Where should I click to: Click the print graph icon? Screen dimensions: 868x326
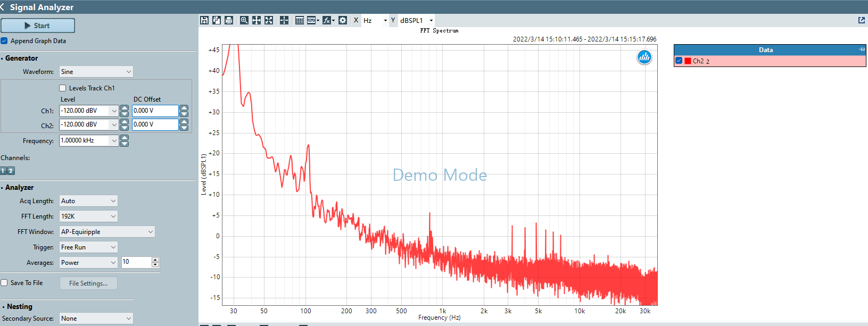point(229,20)
